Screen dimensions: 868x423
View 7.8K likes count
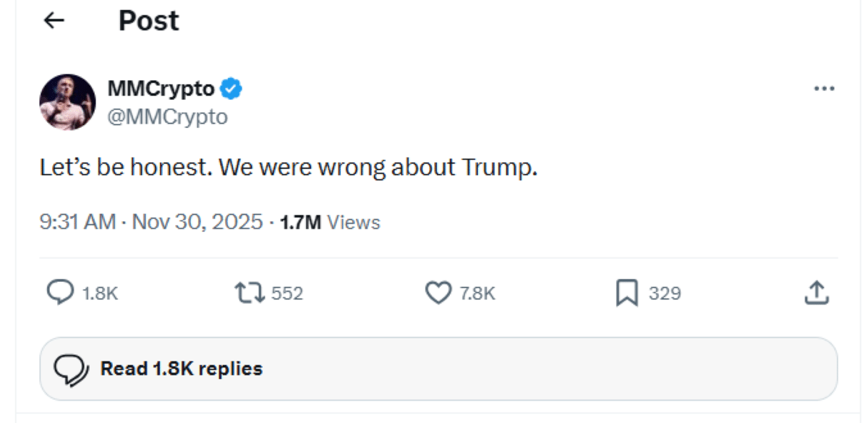pyautogui.click(x=477, y=293)
